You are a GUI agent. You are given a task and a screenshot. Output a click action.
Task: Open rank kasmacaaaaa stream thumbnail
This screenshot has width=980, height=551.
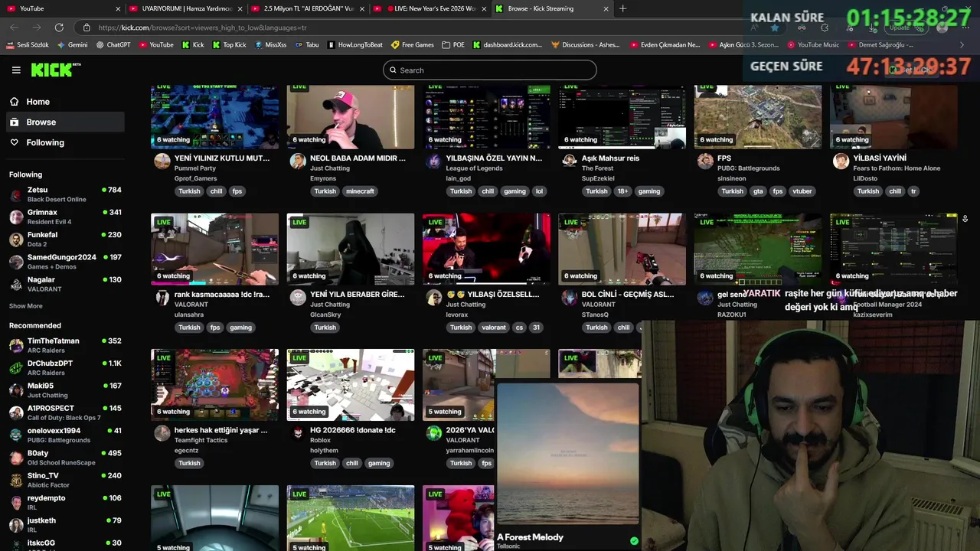(215, 249)
